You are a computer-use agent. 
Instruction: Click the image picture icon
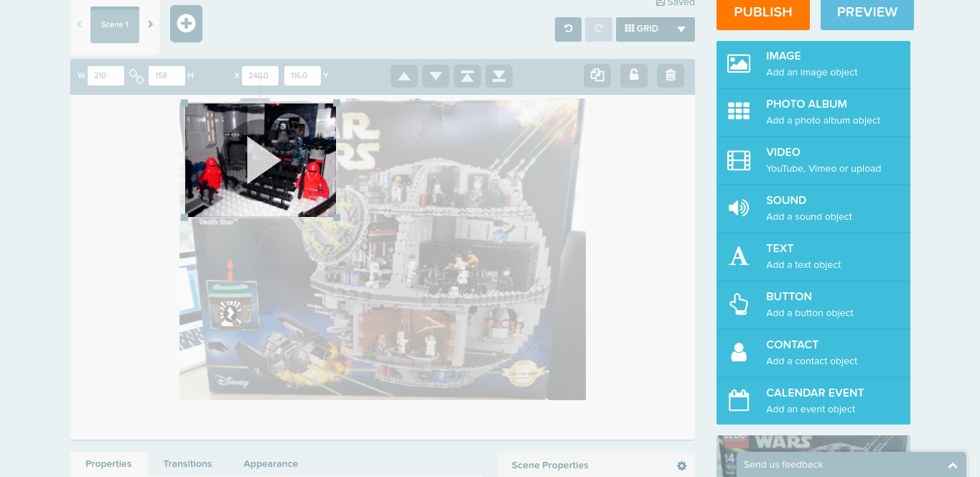point(739,64)
